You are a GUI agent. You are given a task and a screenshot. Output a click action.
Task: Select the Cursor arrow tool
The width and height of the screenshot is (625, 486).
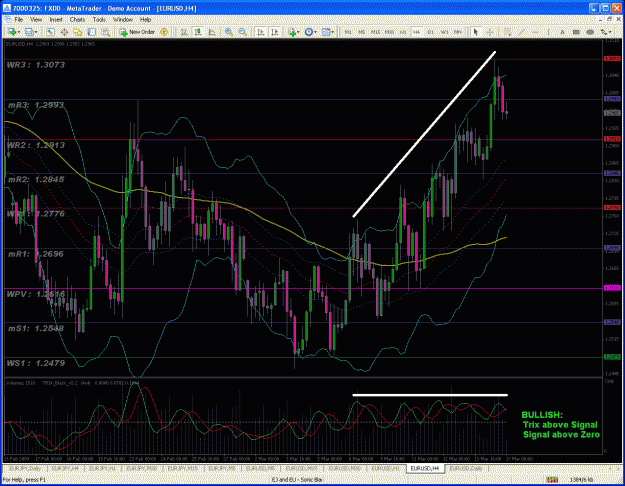475,32
